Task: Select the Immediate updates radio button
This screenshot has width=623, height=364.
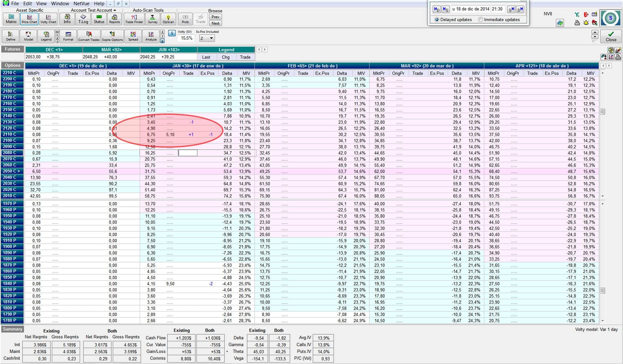Action: [480, 20]
